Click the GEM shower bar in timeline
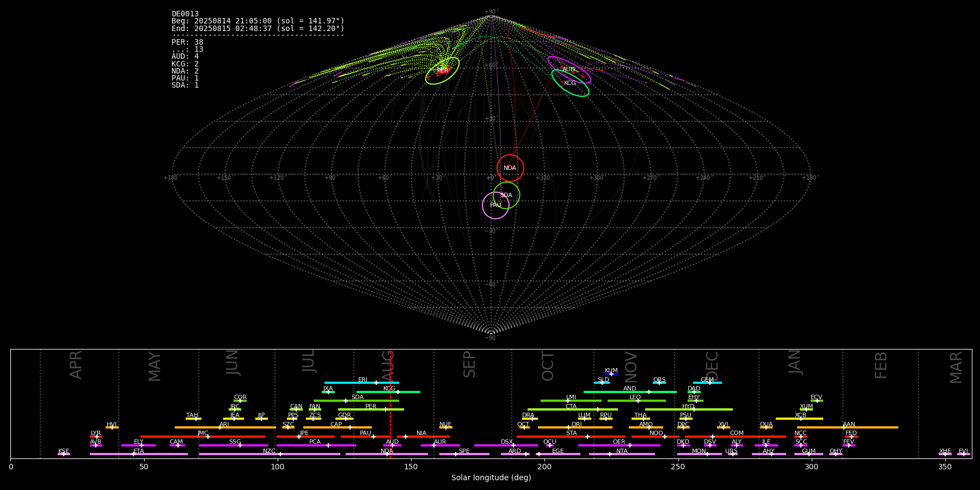This screenshot has height=490, width=980. [x=707, y=383]
